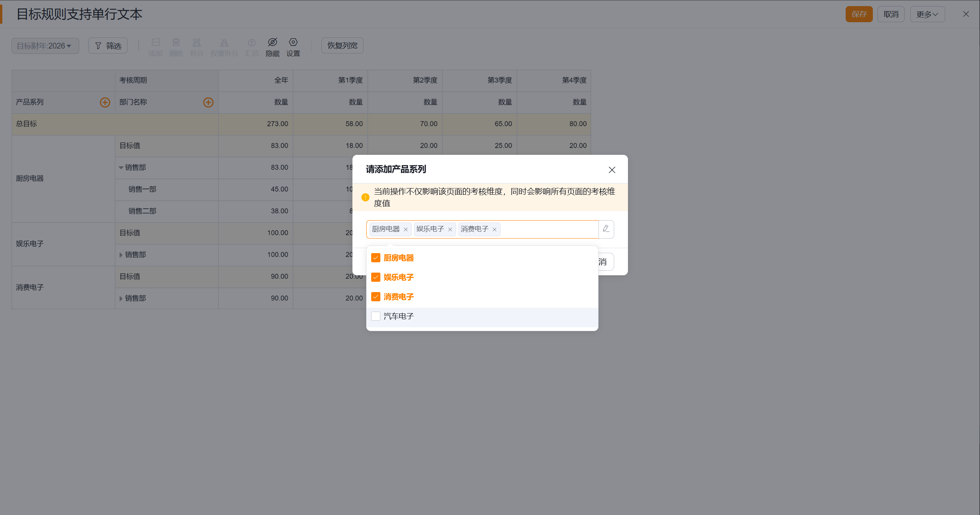Click the Summarize (汇总) toolbar icon
The width and height of the screenshot is (980, 515).
pyautogui.click(x=252, y=42)
